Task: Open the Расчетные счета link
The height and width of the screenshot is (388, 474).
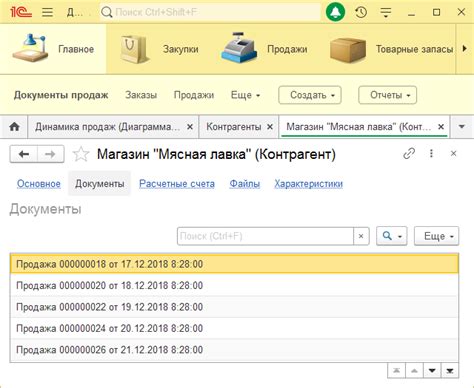Action: click(x=177, y=184)
